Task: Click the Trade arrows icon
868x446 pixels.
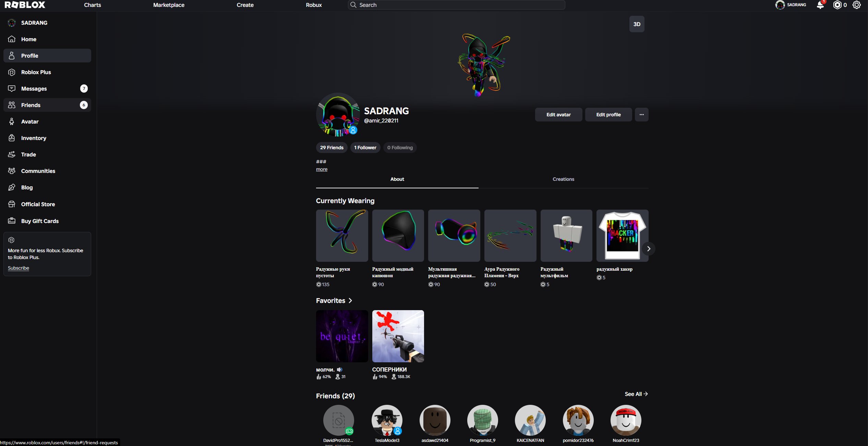Action: click(12, 154)
